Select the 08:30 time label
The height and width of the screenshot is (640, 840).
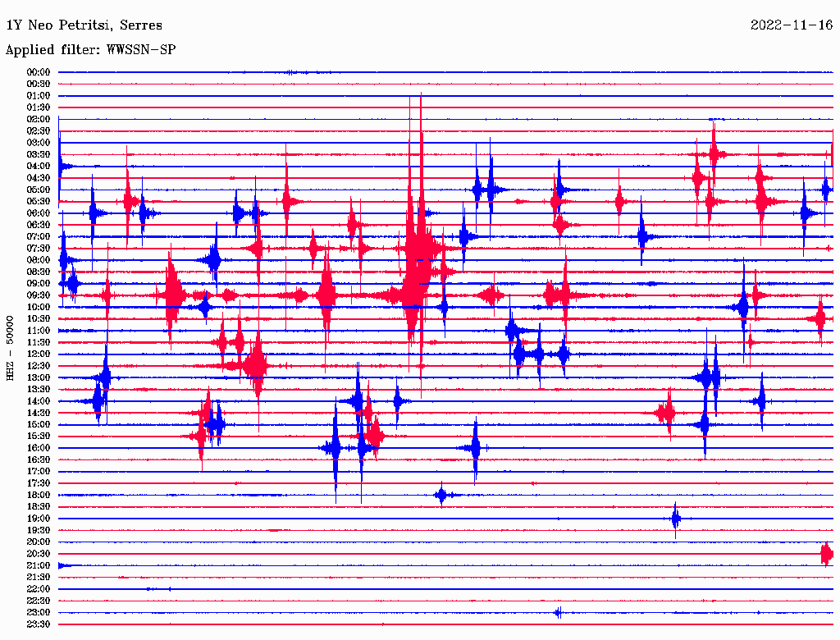[x=38, y=272]
